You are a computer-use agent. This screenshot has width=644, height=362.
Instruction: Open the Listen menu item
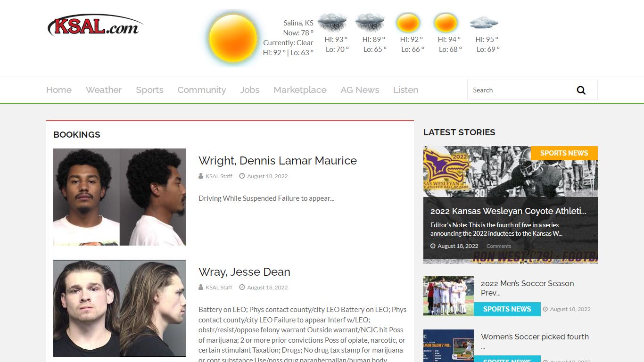click(406, 90)
